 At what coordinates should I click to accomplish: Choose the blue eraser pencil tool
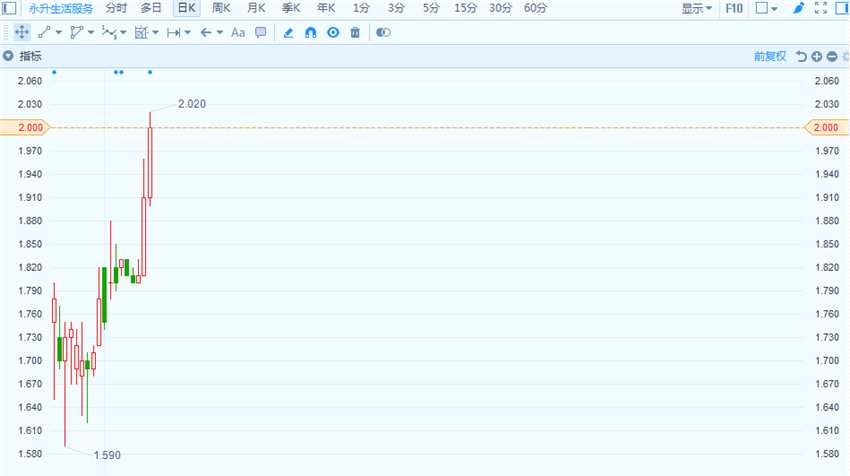pos(288,33)
